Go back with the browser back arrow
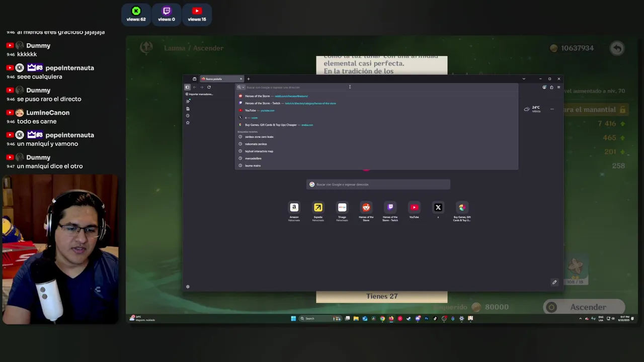The width and height of the screenshot is (644, 362). (195, 87)
